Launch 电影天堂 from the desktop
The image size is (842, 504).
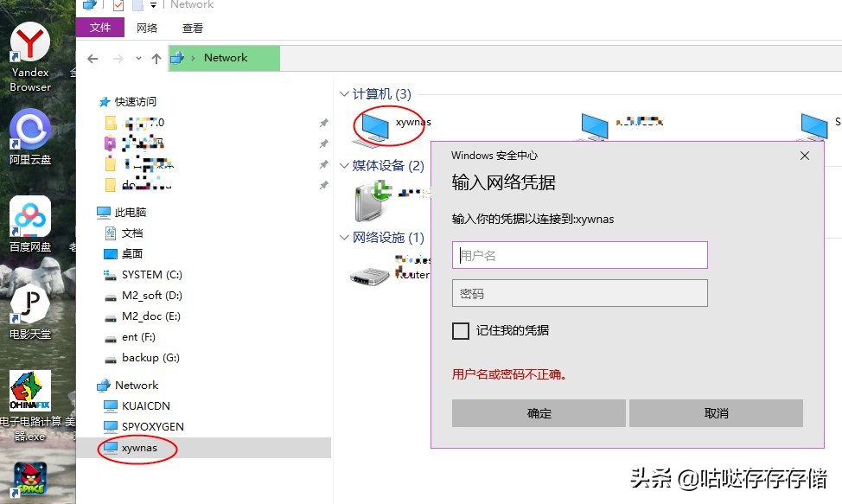pyautogui.click(x=29, y=304)
